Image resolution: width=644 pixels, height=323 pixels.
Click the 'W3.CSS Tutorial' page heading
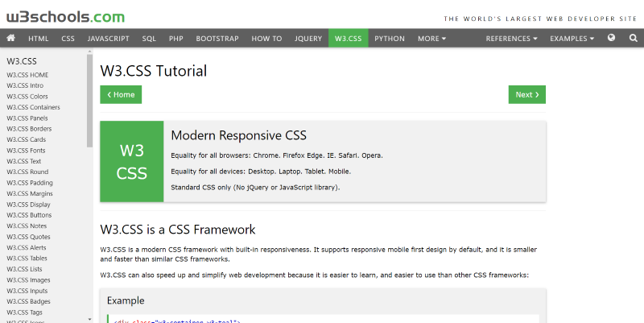[x=154, y=71]
